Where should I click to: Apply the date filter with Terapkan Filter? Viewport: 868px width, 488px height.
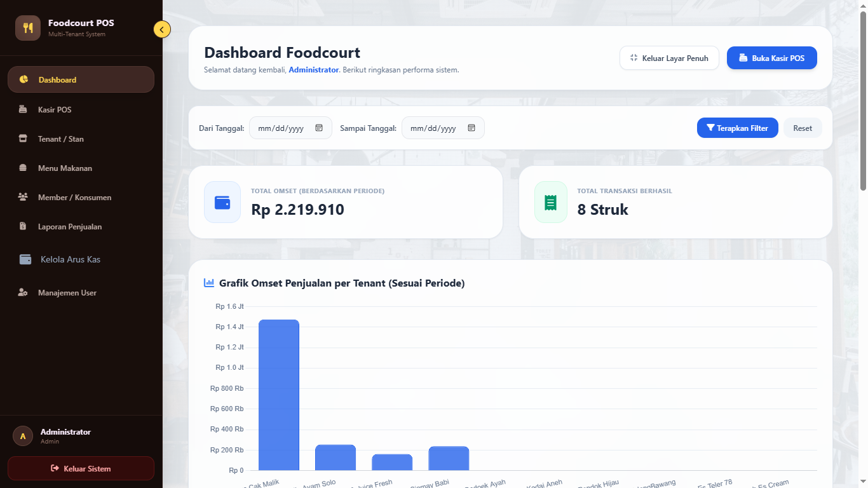[x=737, y=128]
